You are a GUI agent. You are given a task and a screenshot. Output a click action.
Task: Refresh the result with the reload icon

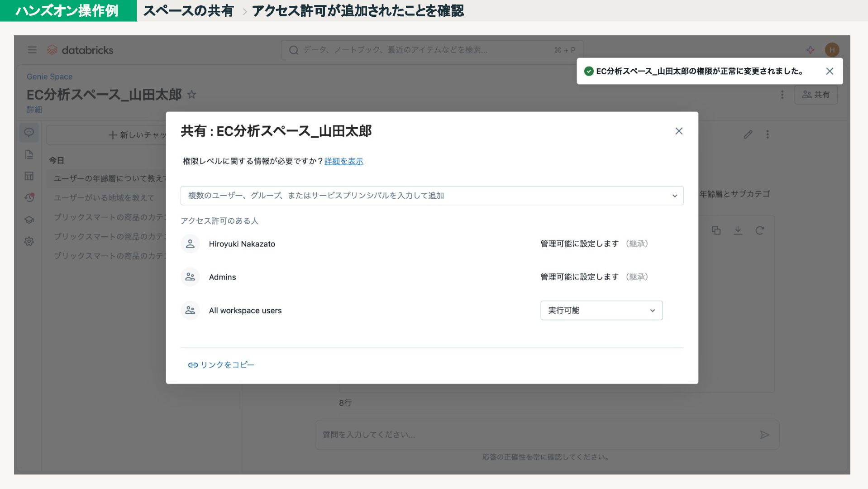pyautogui.click(x=759, y=230)
